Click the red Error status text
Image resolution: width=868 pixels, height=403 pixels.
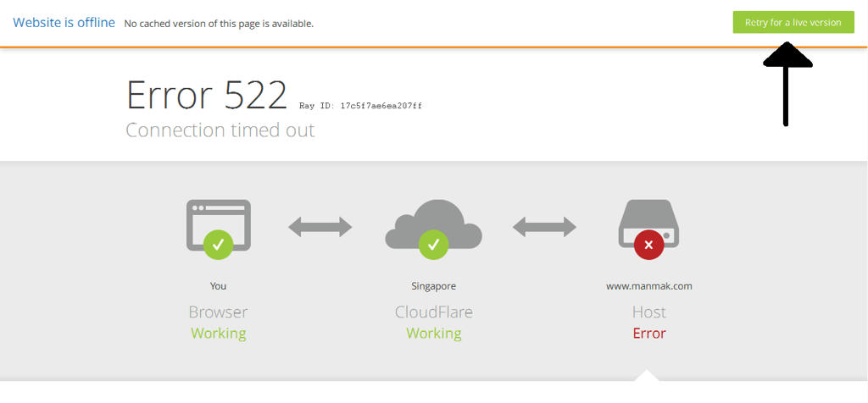tap(648, 334)
